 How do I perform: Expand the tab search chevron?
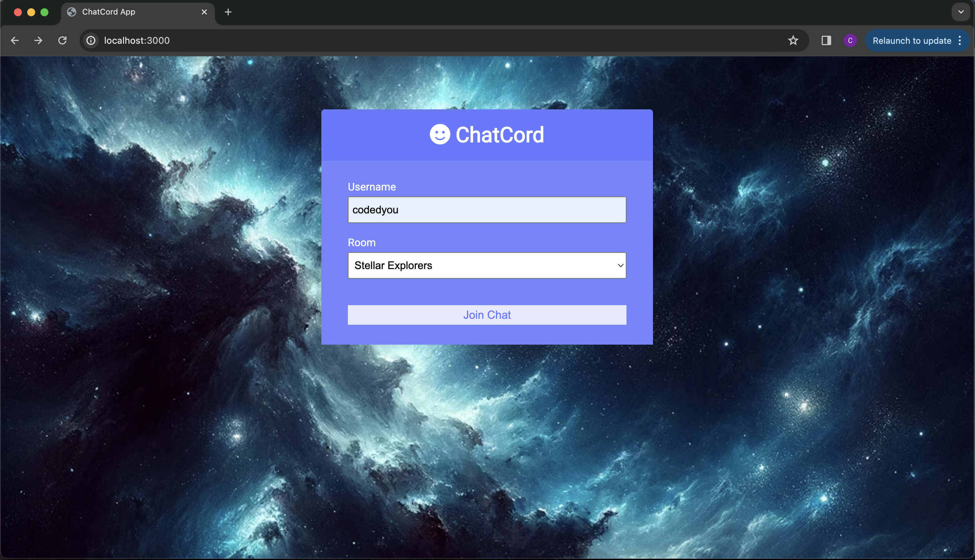coord(961,12)
